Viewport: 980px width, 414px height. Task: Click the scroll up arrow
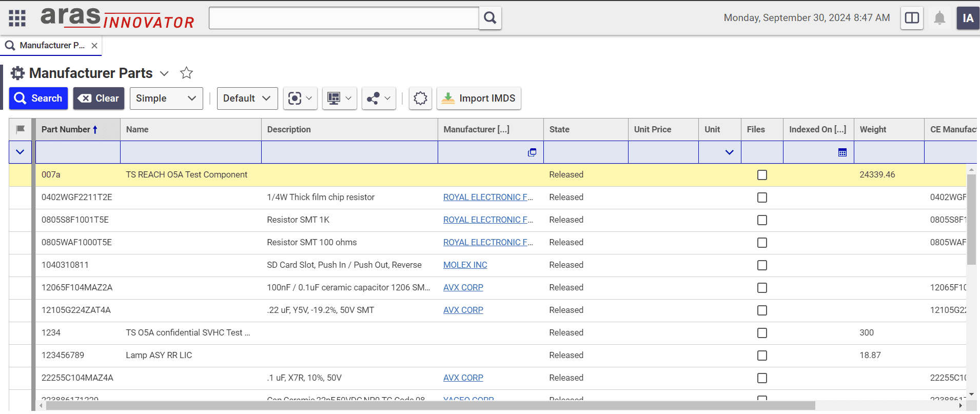(x=971, y=169)
